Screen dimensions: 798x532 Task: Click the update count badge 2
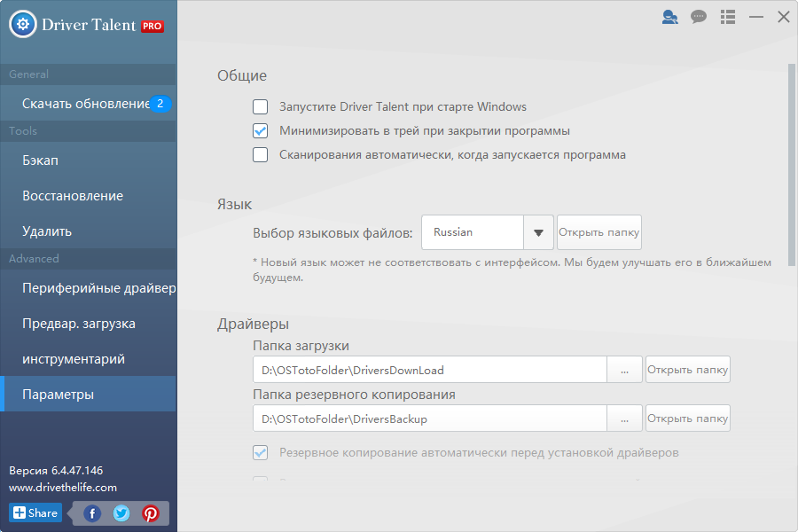click(x=160, y=104)
